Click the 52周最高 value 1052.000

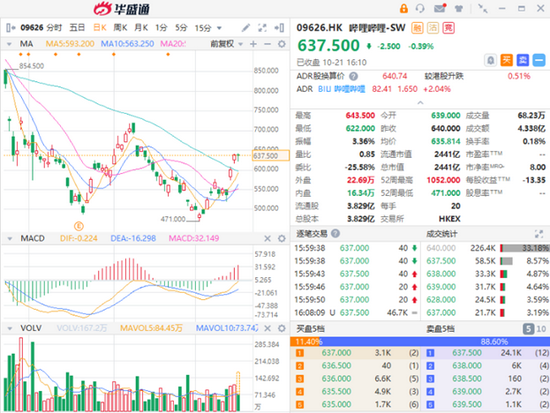(443, 180)
